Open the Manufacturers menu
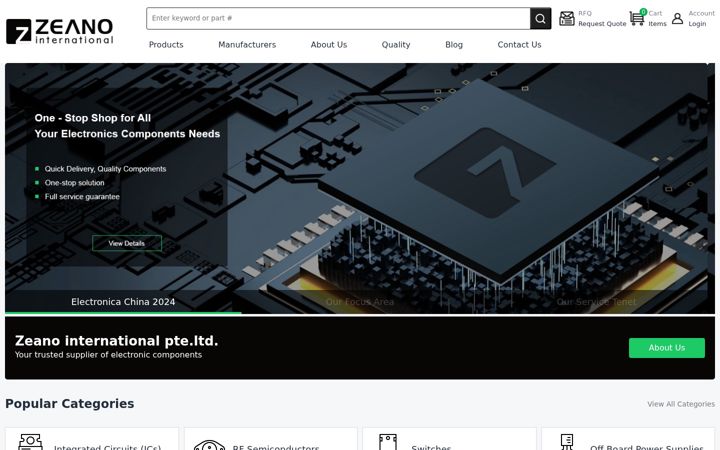The width and height of the screenshot is (720, 450). (247, 45)
